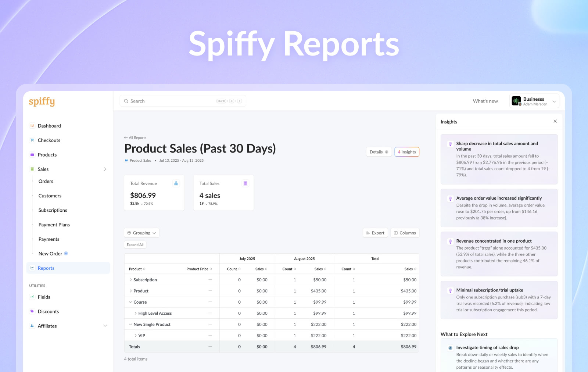The image size is (588, 372).
Task: Open the Columns selector
Action: tap(405, 233)
